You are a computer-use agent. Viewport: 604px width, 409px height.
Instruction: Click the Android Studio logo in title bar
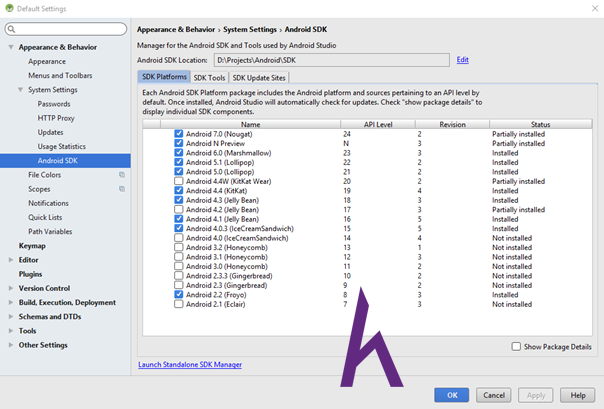click(x=9, y=8)
